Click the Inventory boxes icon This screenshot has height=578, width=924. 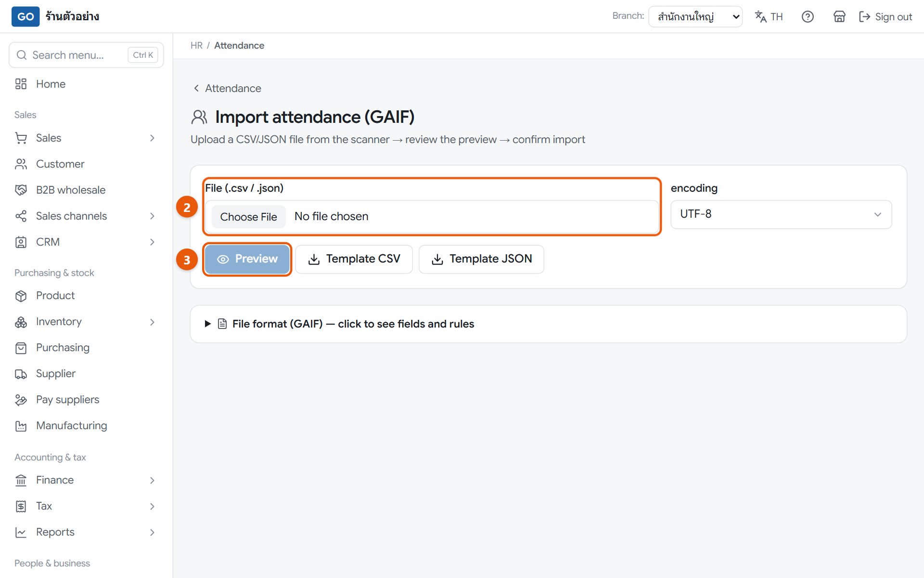coord(21,322)
